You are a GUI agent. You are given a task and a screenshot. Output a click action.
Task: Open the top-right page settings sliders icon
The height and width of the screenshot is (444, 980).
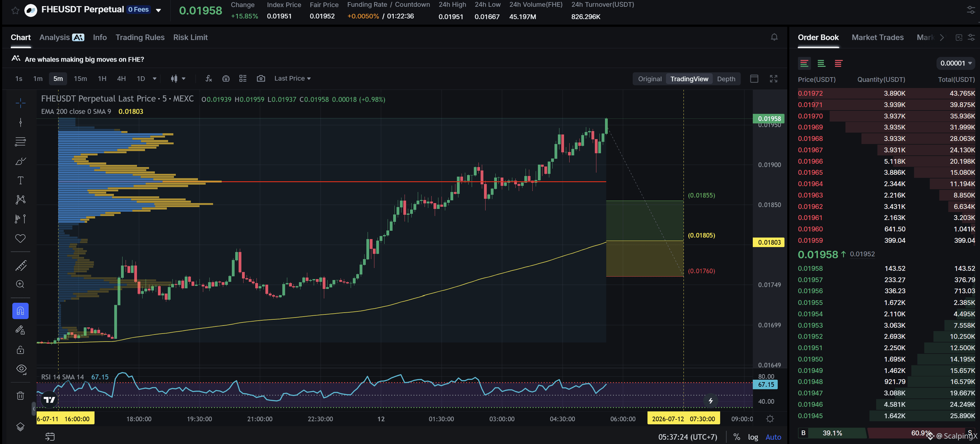click(x=971, y=10)
